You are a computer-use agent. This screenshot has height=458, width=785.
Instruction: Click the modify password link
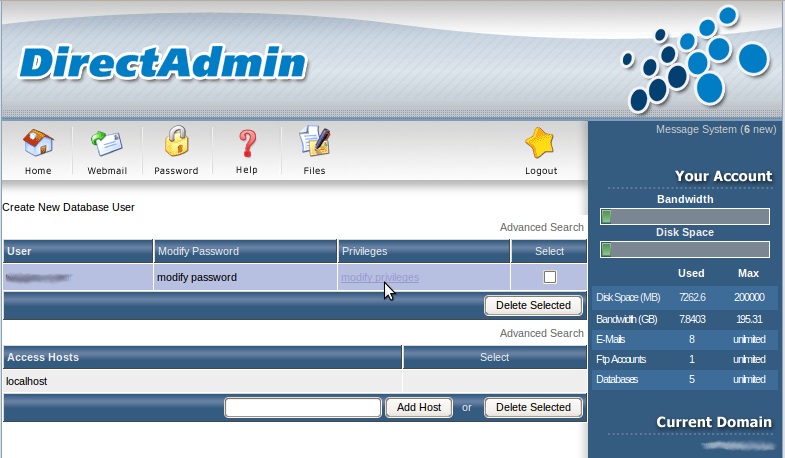click(x=197, y=277)
